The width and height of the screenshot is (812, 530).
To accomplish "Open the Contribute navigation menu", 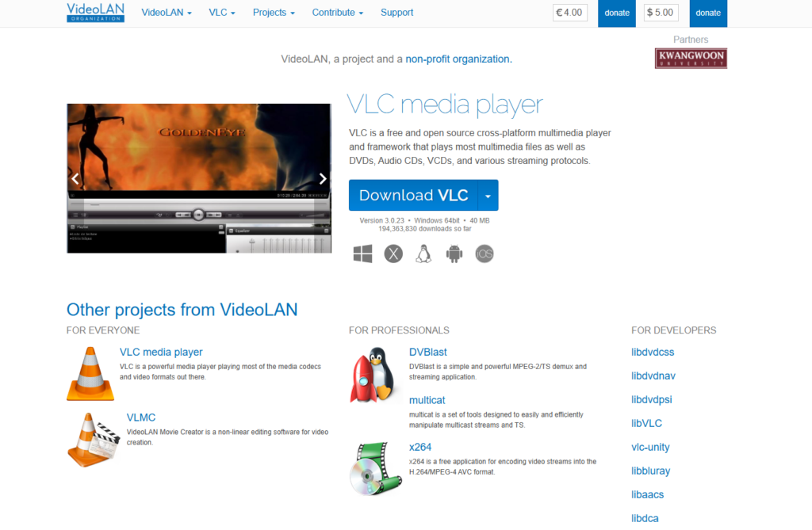I will click(338, 13).
